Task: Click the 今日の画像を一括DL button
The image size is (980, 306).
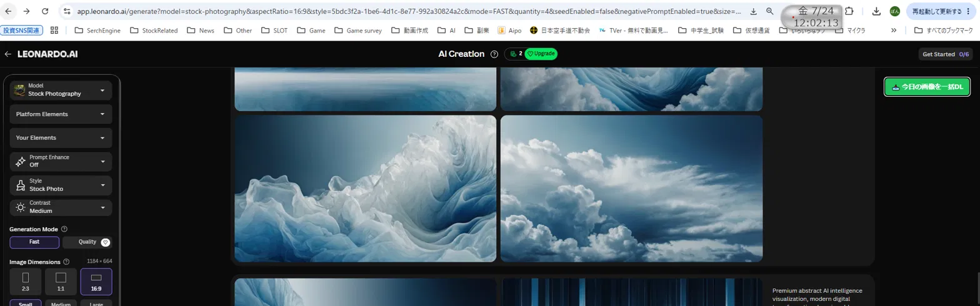Action: click(927, 87)
